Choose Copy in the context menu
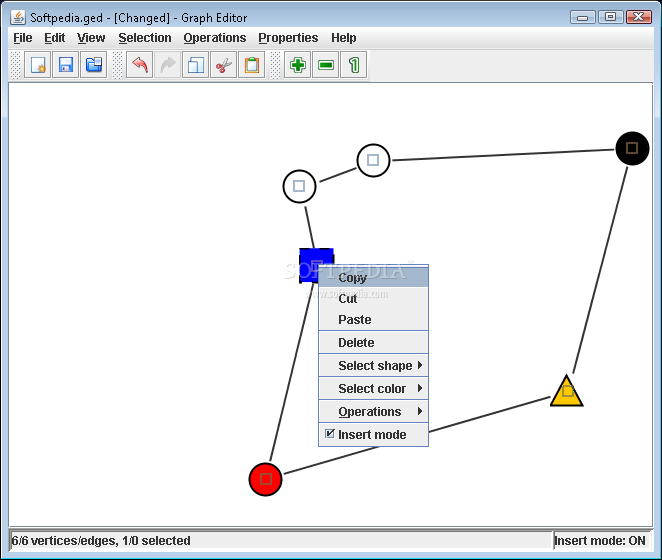Screen dimensions: 662x560 pos(374,277)
